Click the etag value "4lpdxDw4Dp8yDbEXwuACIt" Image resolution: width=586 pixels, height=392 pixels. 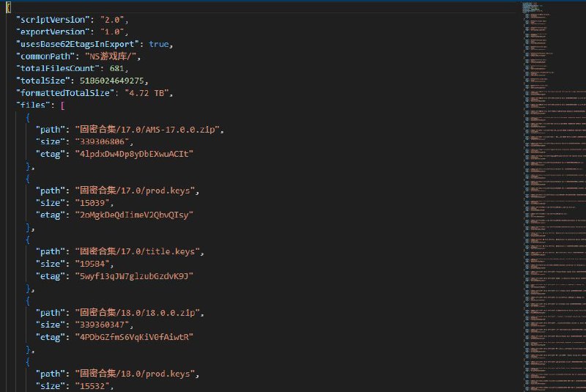pos(133,155)
